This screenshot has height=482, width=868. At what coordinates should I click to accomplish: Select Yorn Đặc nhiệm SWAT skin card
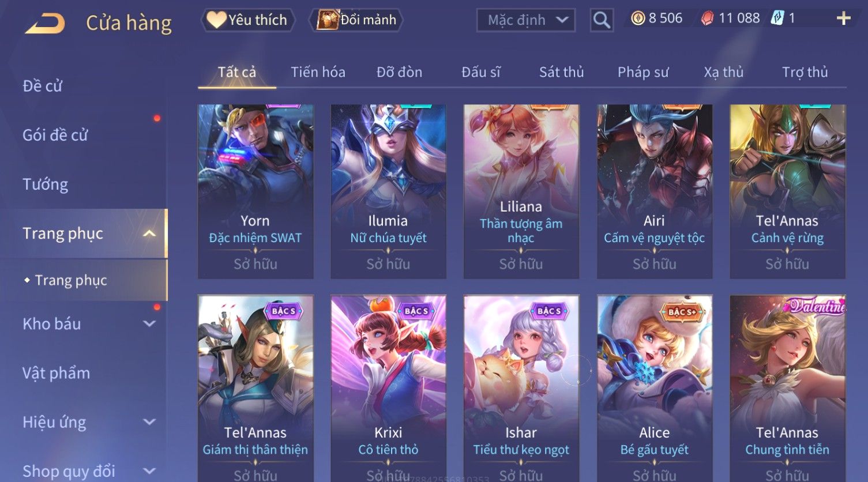[x=255, y=191]
